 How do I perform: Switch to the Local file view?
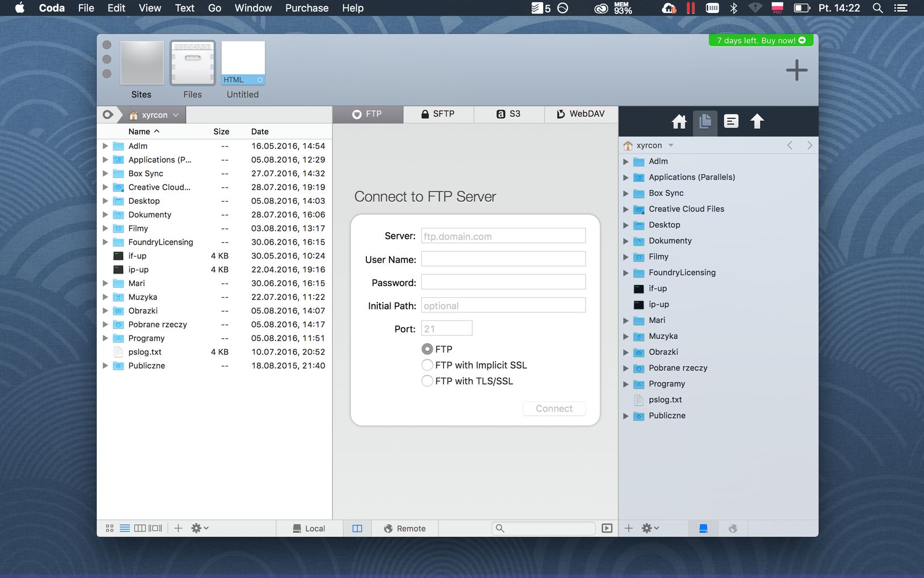tap(309, 529)
